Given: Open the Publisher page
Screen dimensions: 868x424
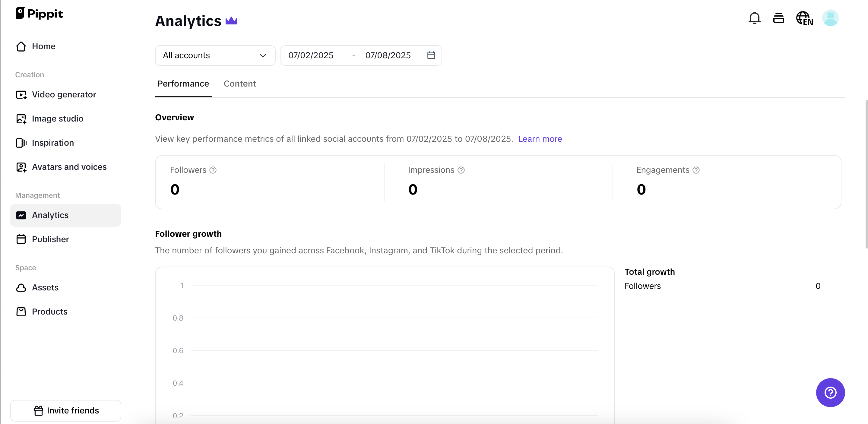Looking at the screenshot, I should [x=51, y=239].
